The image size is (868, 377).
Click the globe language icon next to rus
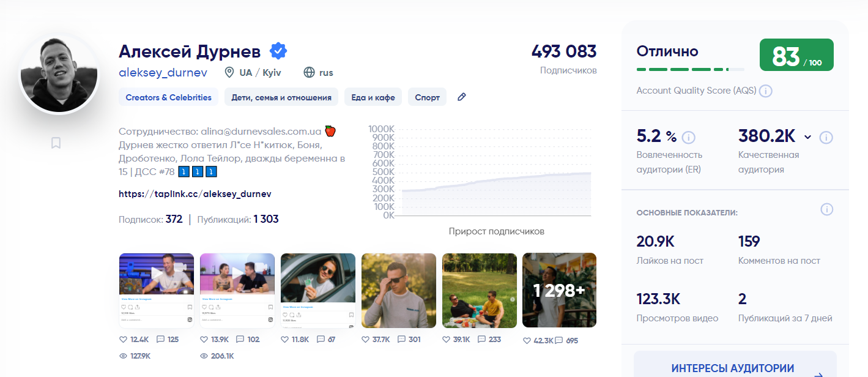[310, 73]
